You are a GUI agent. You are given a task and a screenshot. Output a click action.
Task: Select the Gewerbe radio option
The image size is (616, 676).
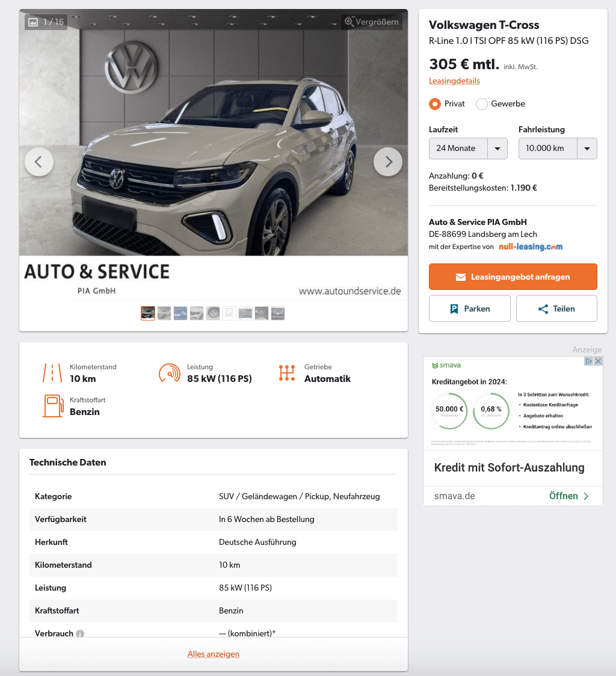(x=481, y=104)
